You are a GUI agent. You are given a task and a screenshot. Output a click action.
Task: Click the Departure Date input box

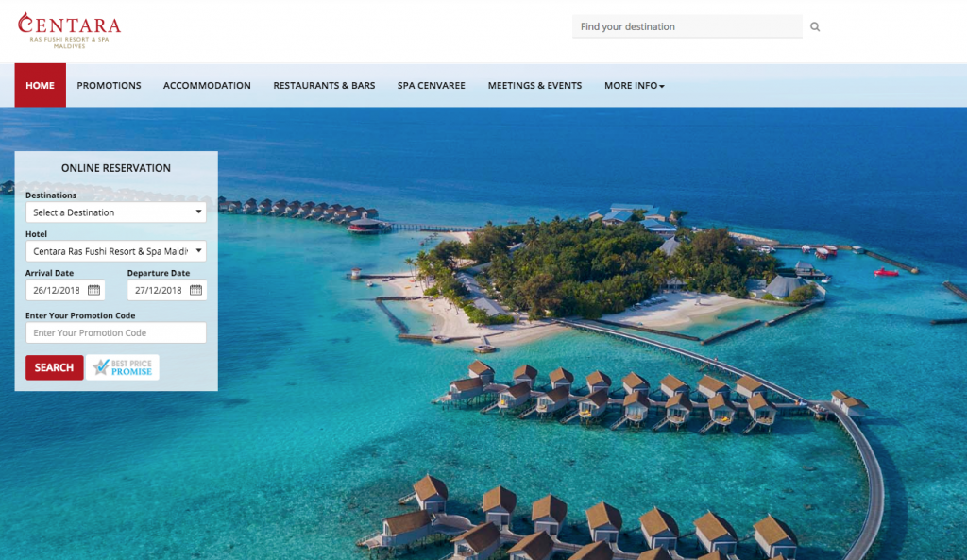[167, 290]
